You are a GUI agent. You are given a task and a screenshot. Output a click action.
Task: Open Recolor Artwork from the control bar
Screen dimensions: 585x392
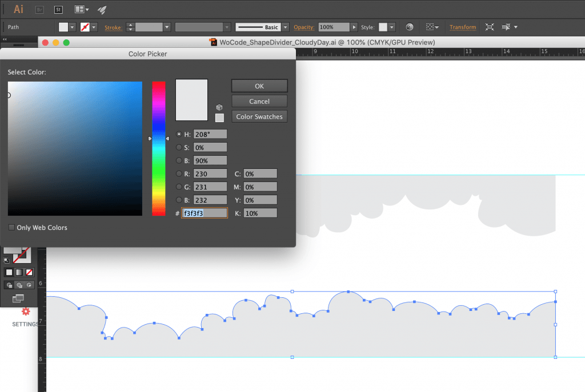410,27
